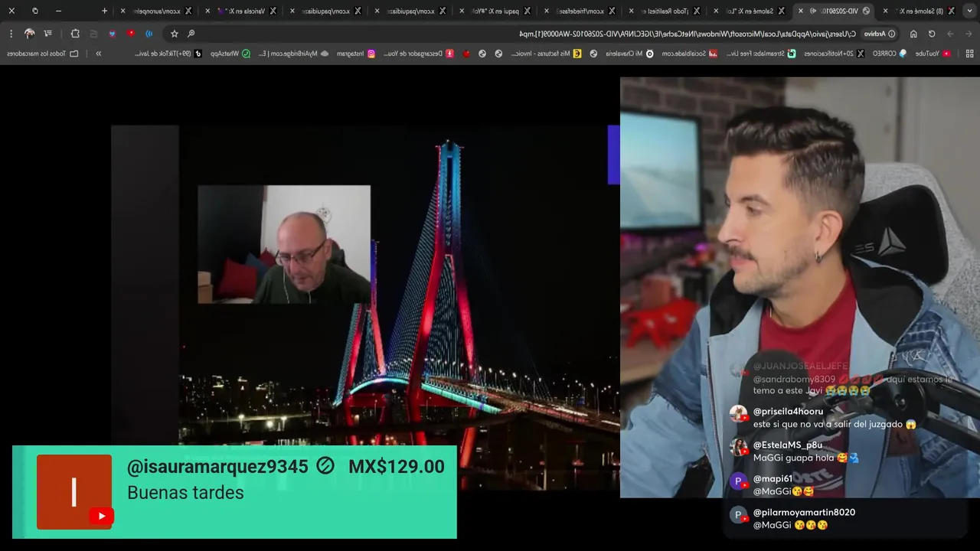
Task: Close the "Vanicela en X" tab
Action: pyautogui.click(x=207, y=11)
